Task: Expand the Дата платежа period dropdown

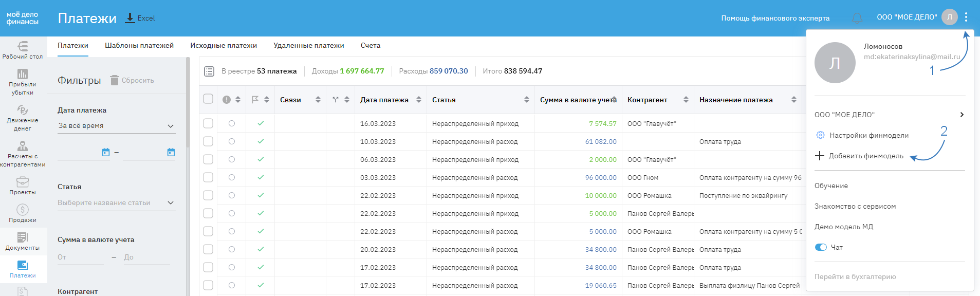Action: point(116,126)
